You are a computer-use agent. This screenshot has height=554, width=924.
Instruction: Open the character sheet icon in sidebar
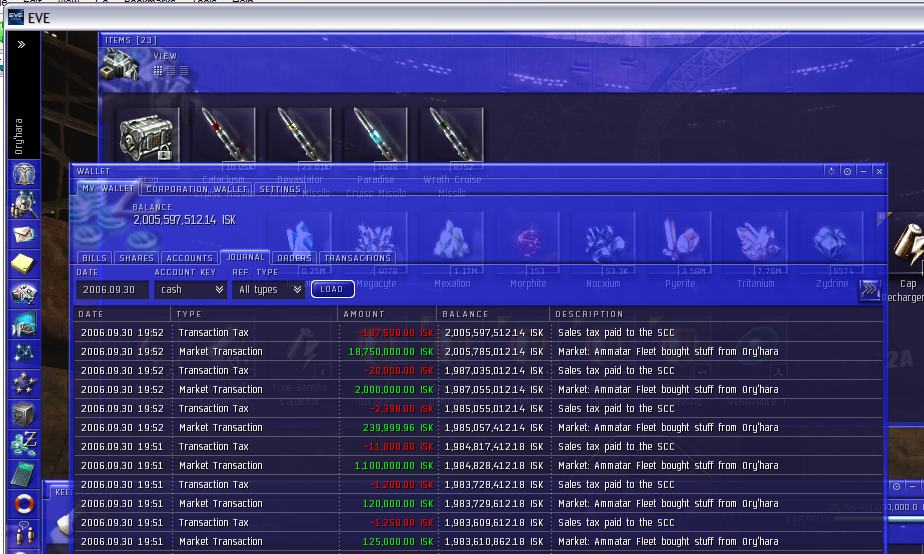pos(24,174)
